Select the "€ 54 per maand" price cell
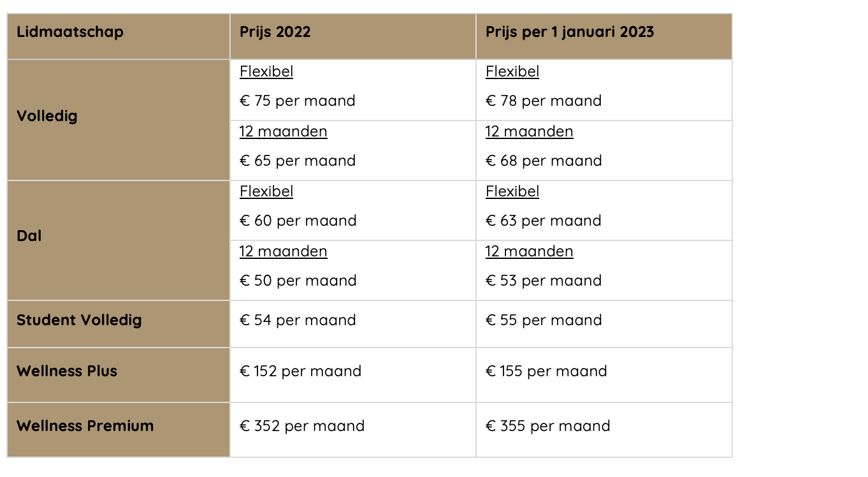868x477 pixels. click(x=298, y=320)
